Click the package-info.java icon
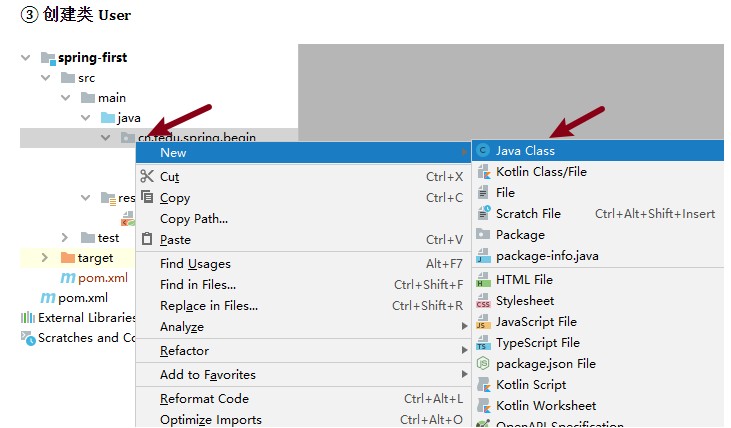The height and width of the screenshot is (428, 731). (483, 255)
